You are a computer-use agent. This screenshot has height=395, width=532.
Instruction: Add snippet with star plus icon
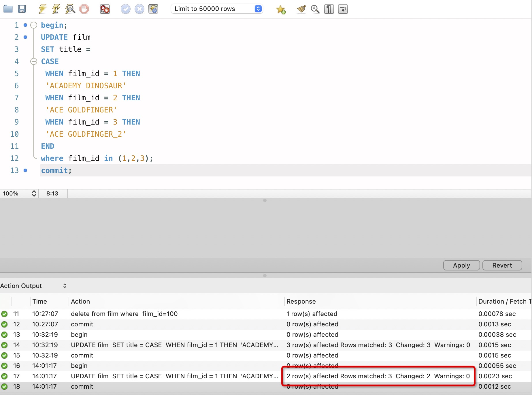point(281,10)
